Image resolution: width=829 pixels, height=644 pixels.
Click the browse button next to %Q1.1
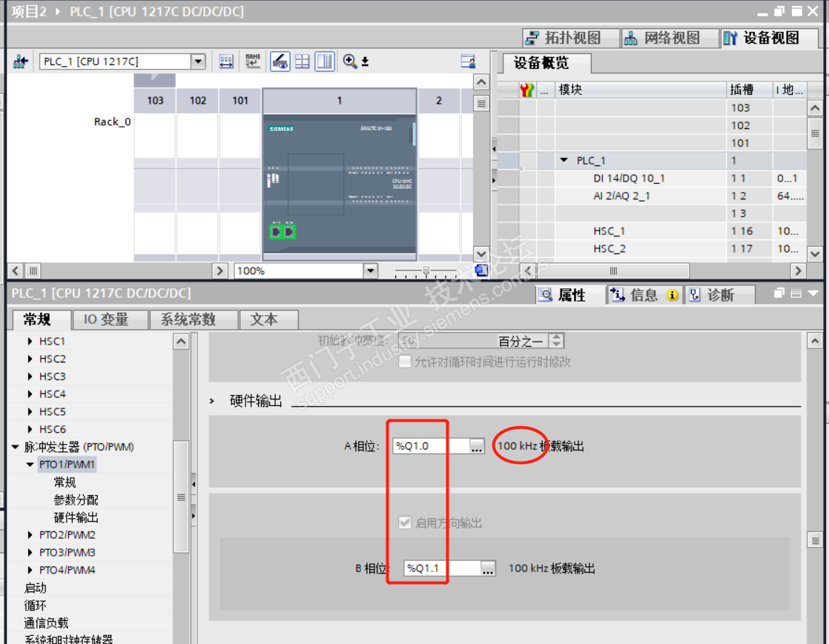coord(488,568)
